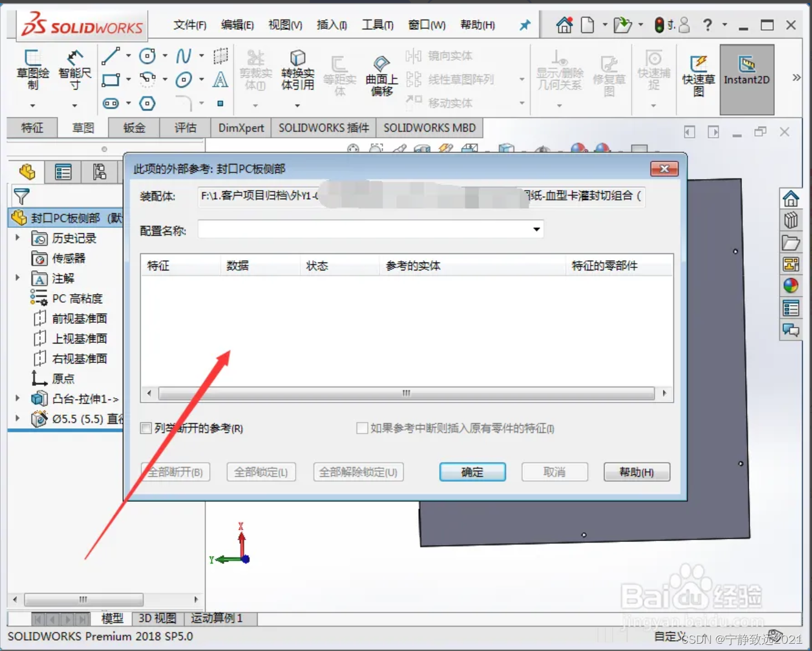Select 前视基准面 in feature tree
812x651 pixels.
coord(80,318)
